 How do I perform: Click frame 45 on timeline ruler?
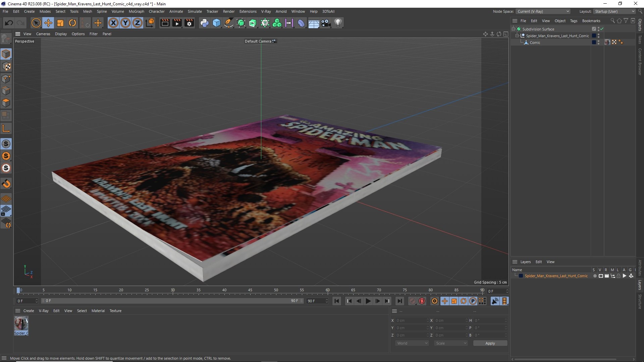tap(250, 290)
